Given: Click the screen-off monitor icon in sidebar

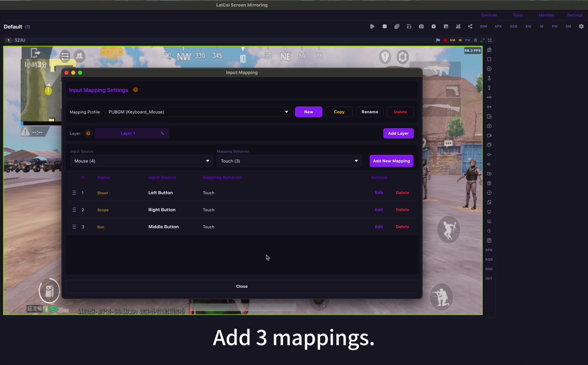Looking at the screenshot, I should [489, 221].
